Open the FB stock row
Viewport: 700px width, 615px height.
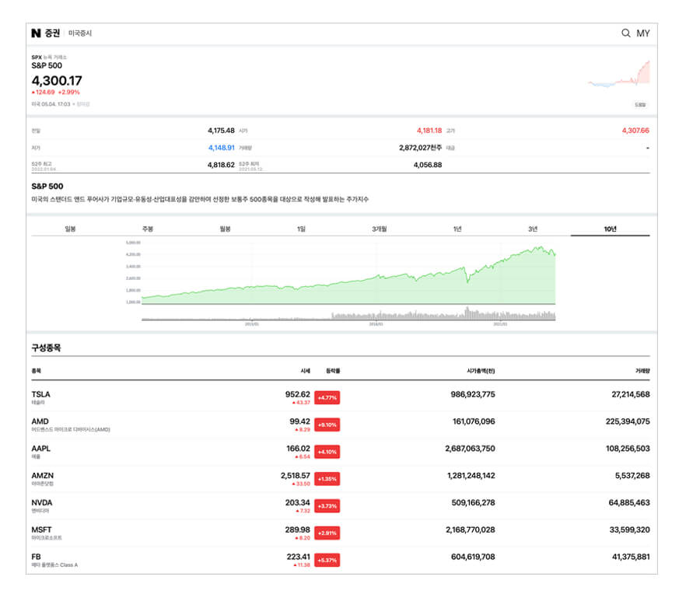(341, 560)
